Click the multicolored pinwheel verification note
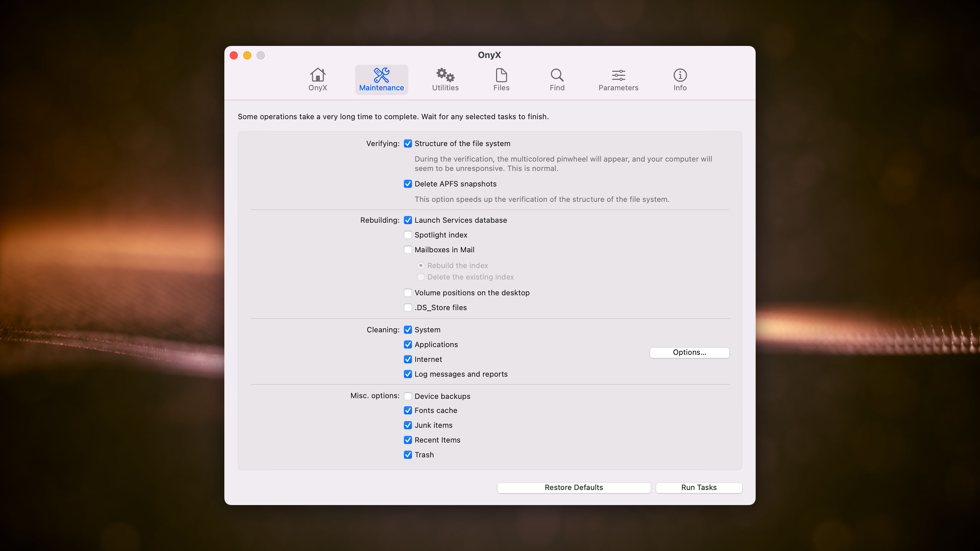Image resolution: width=980 pixels, height=551 pixels. coord(563,164)
